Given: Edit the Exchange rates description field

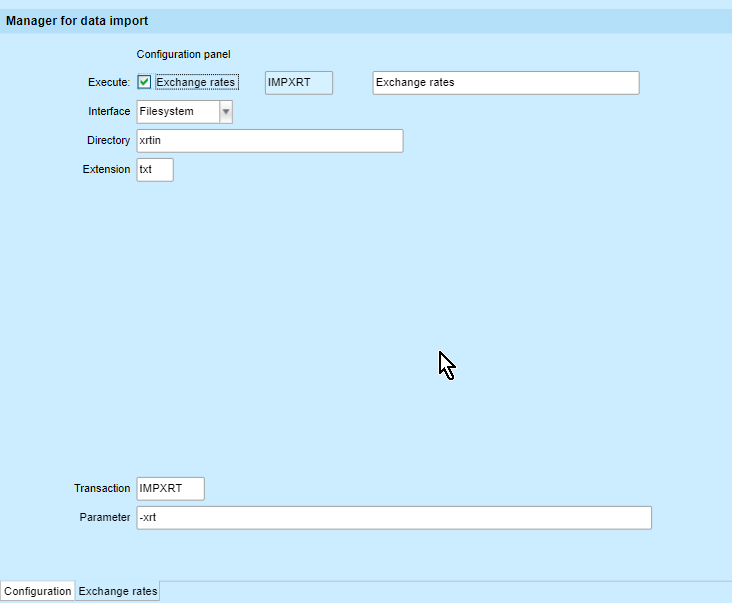Looking at the screenshot, I should [506, 83].
